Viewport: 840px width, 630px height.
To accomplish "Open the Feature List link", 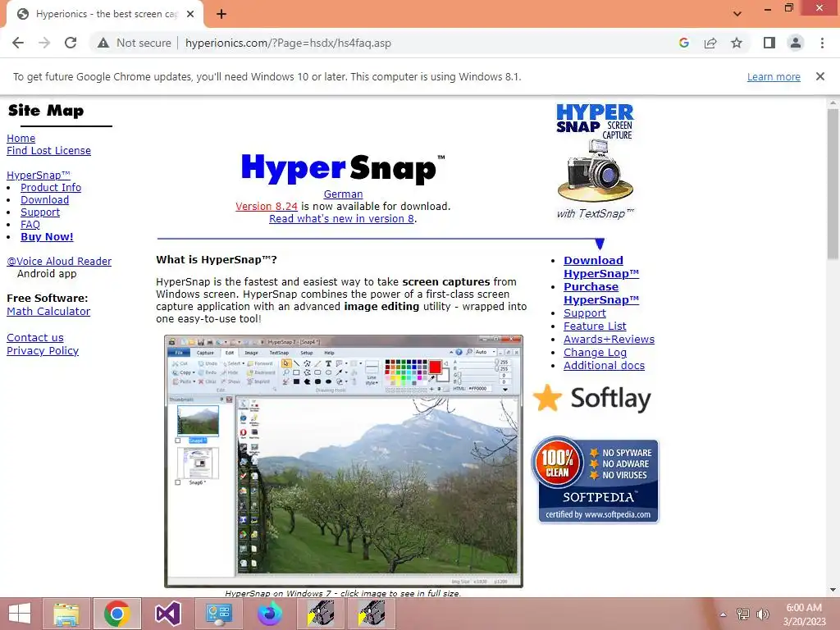I will pyautogui.click(x=595, y=326).
